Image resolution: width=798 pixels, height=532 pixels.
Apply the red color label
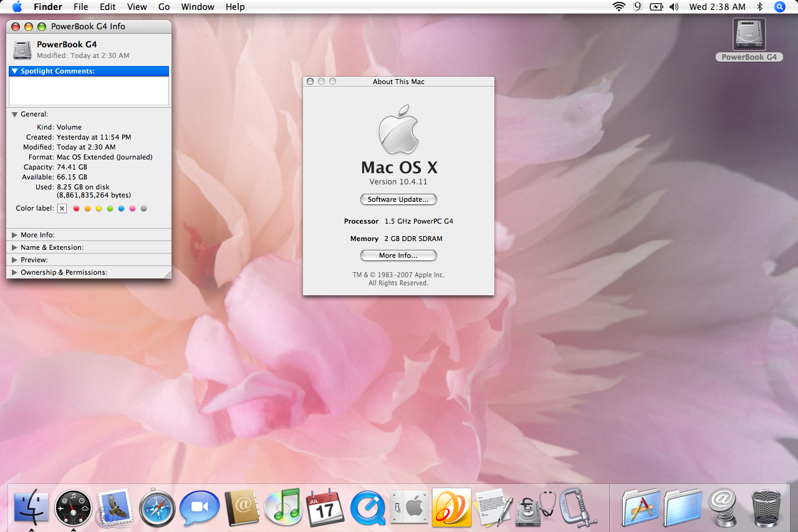coord(77,209)
